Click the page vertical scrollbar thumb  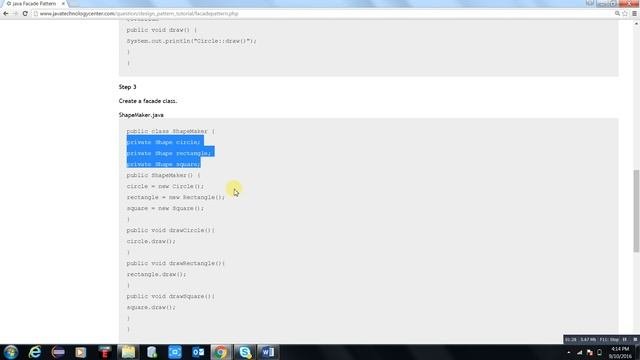click(636, 211)
